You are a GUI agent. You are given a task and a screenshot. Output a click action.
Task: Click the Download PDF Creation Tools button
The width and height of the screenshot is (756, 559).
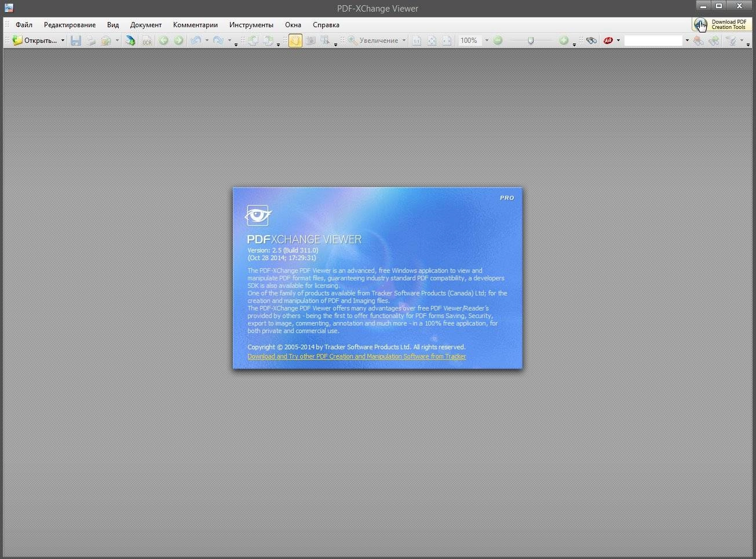pos(722,24)
